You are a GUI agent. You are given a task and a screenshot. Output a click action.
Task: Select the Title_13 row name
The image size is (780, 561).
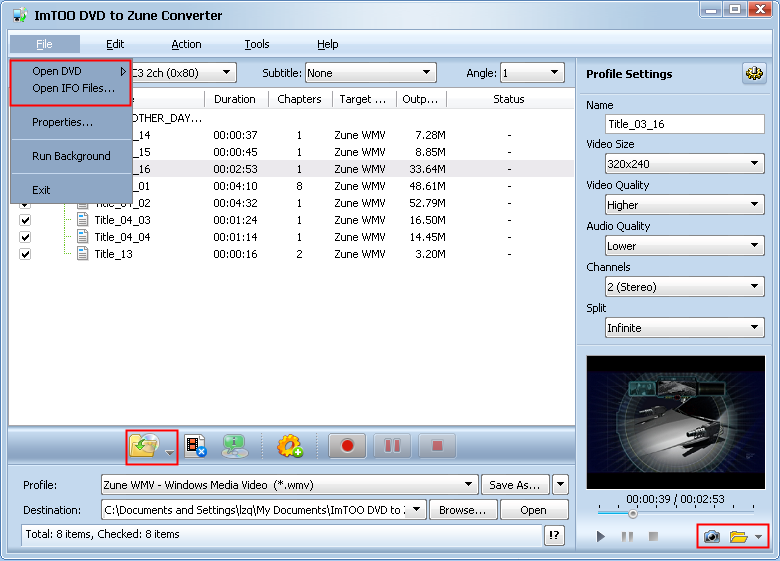click(113, 254)
